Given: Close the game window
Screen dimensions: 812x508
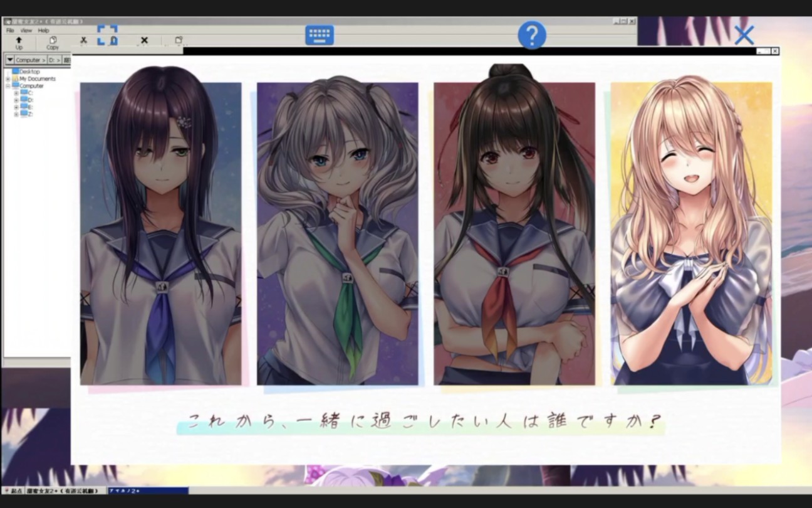Looking at the screenshot, I should [x=775, y=51].
